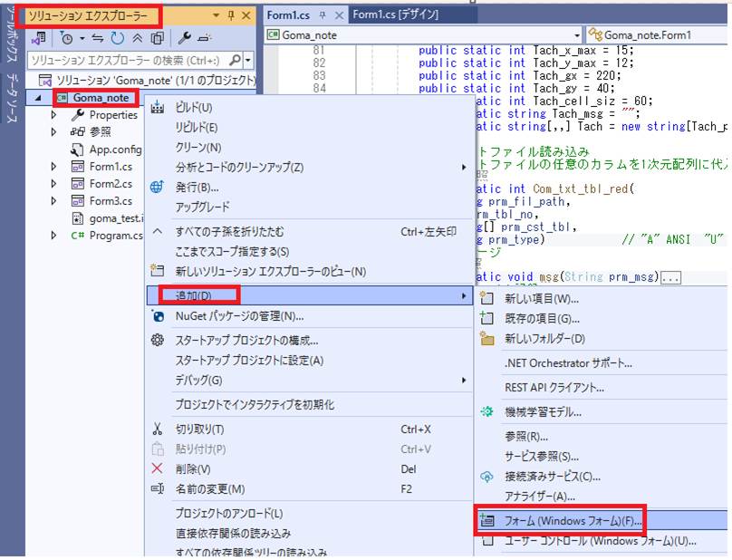The height and width of the screenshot is (560, 732).
Task: Click the Sync with Active Document icon
Action: click(x=99, y=38)
